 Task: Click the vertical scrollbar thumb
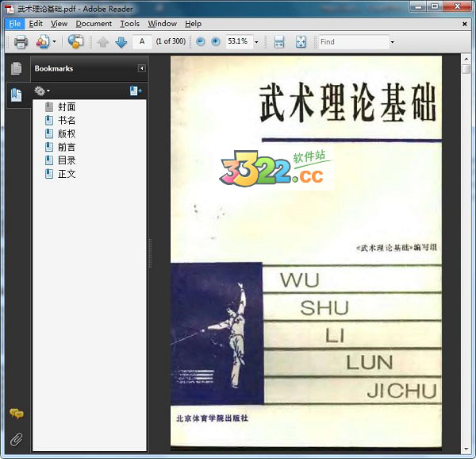click(466, 68)
